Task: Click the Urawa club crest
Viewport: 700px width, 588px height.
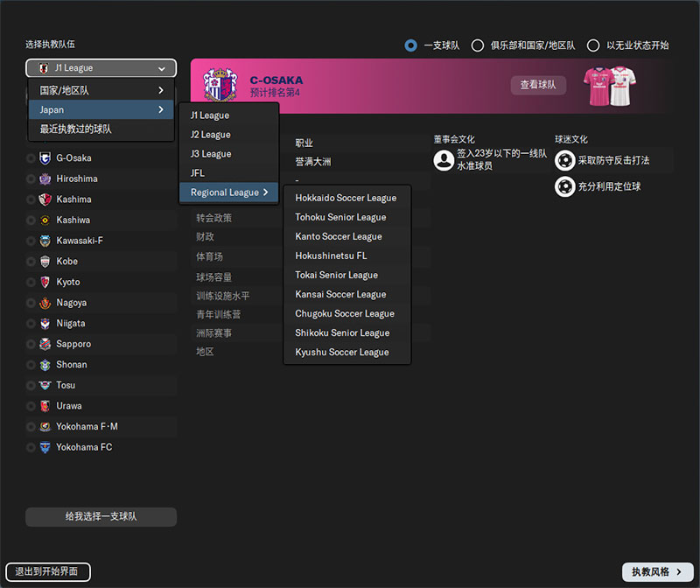Action: point(45,406)
